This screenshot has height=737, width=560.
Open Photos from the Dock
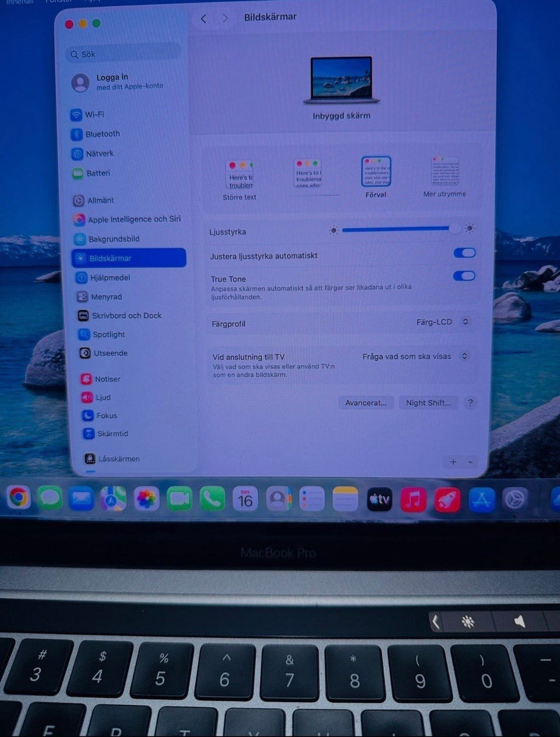(x=146, y=499)
